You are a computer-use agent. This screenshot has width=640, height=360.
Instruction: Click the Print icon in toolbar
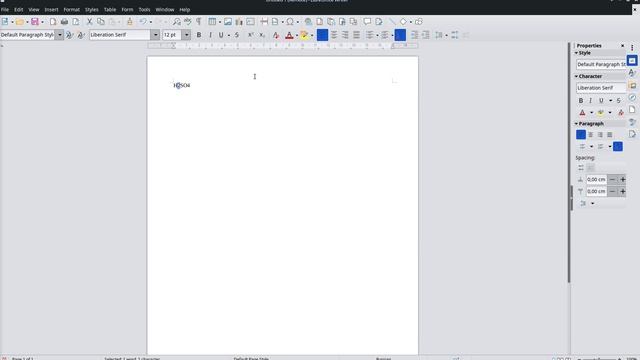pyautogui.click(x=64, y=22)
